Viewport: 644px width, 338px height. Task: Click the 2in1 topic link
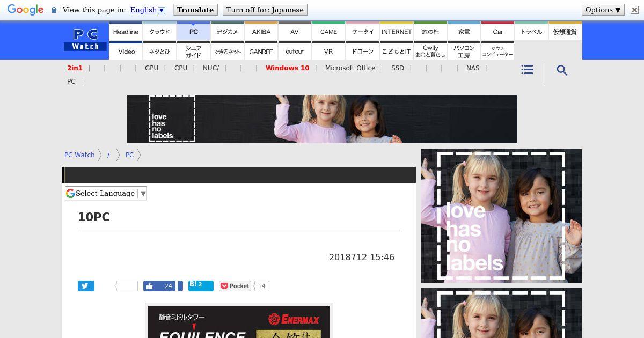(75, 68)
